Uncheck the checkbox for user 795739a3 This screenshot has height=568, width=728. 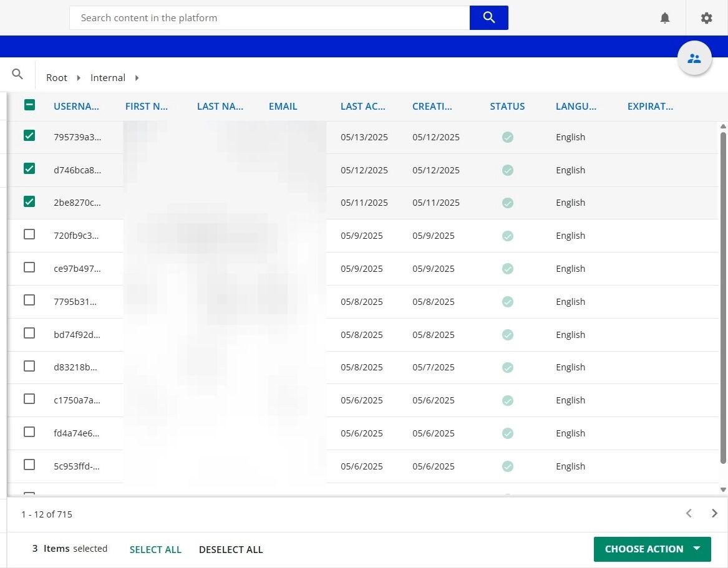click(29, 135)
